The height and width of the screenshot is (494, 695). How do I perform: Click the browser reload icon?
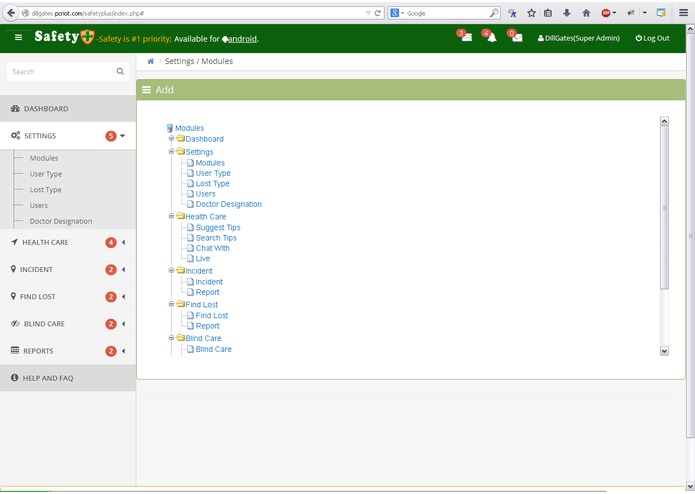[x=378, y=13]
